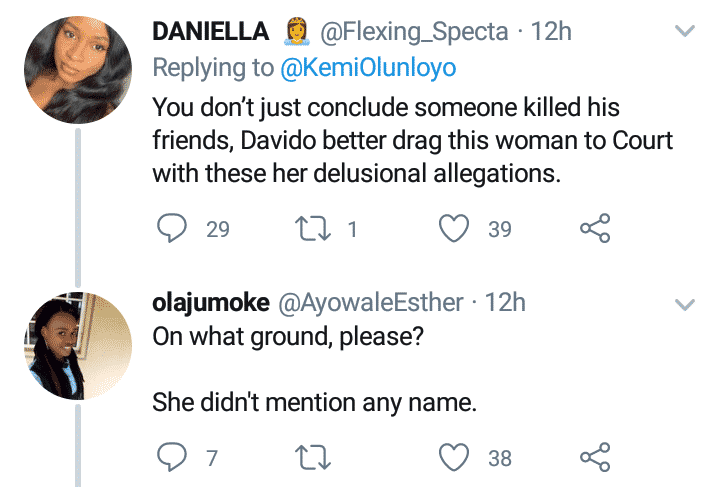This screenshot has width=720, height=487.
Task: Open DANIELLA display name
Action: pos(210,32)
